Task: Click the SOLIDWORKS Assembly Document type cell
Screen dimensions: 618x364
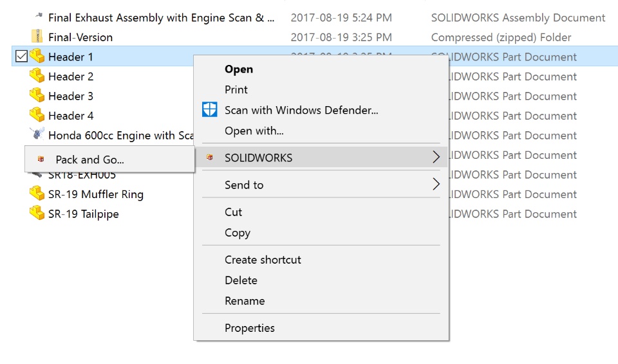Action: click(x=518, y=18)
